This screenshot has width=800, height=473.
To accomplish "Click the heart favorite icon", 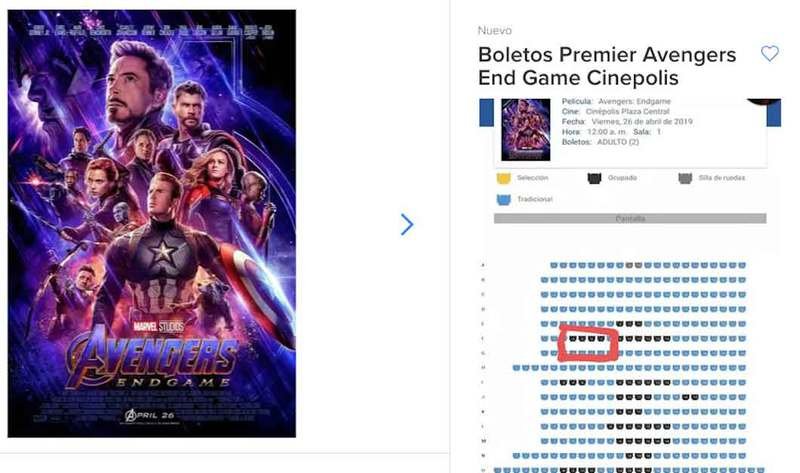I will (x=769, y=53).
